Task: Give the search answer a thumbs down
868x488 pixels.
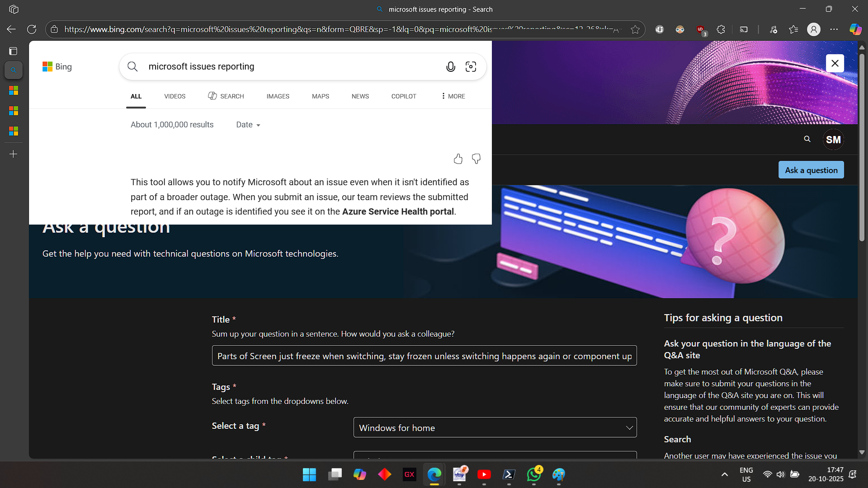Action: pos(476,159)
